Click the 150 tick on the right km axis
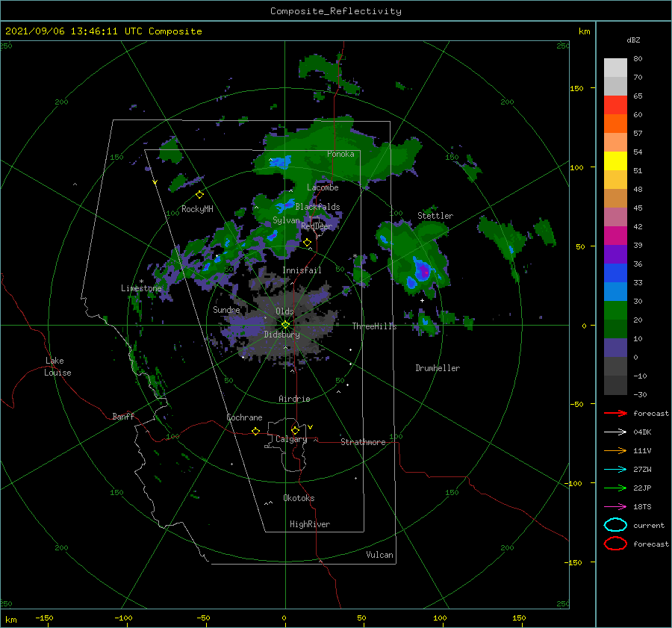 [576, 88]
